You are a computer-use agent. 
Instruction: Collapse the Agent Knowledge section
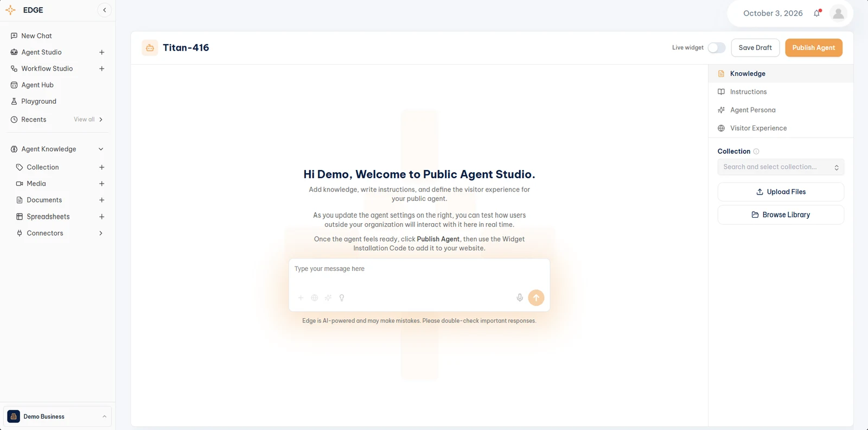click(x=101, y=149)
